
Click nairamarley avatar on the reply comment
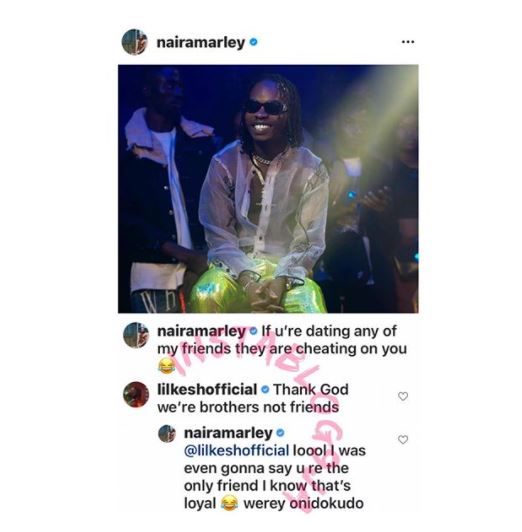point(167,434)
